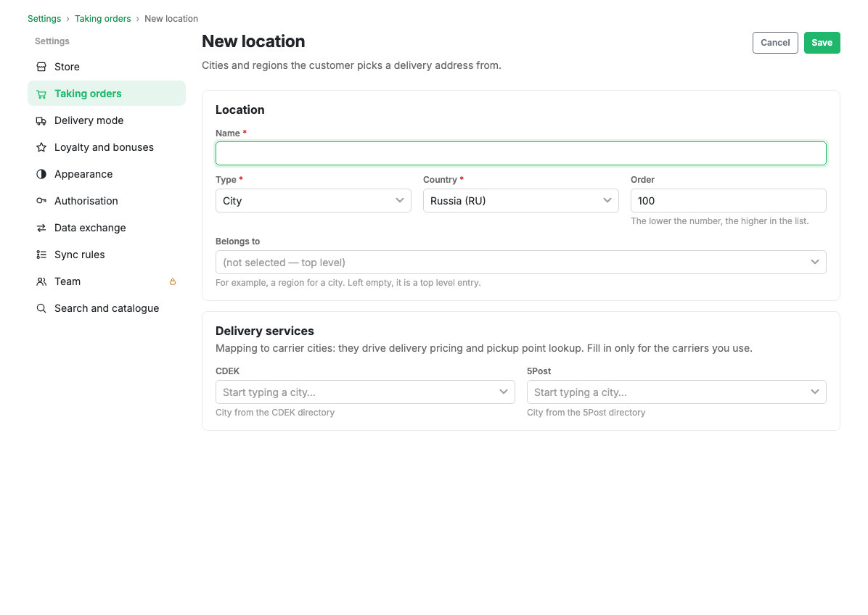868x615 pixels.
Task: Follow the Taking orders breadcrumb link
Action: (x=103, y=19)
